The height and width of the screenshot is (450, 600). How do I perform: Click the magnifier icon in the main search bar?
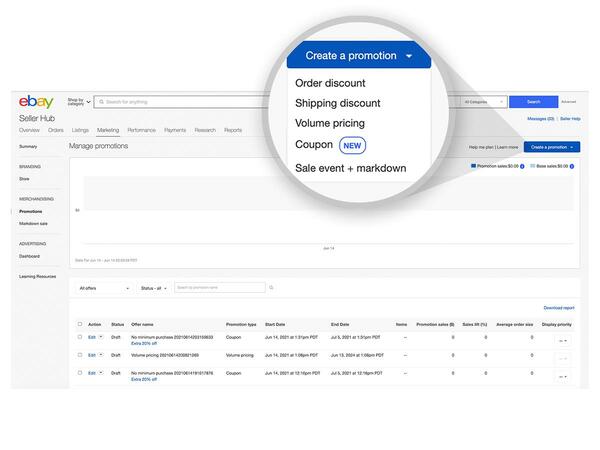pos(101,102)
